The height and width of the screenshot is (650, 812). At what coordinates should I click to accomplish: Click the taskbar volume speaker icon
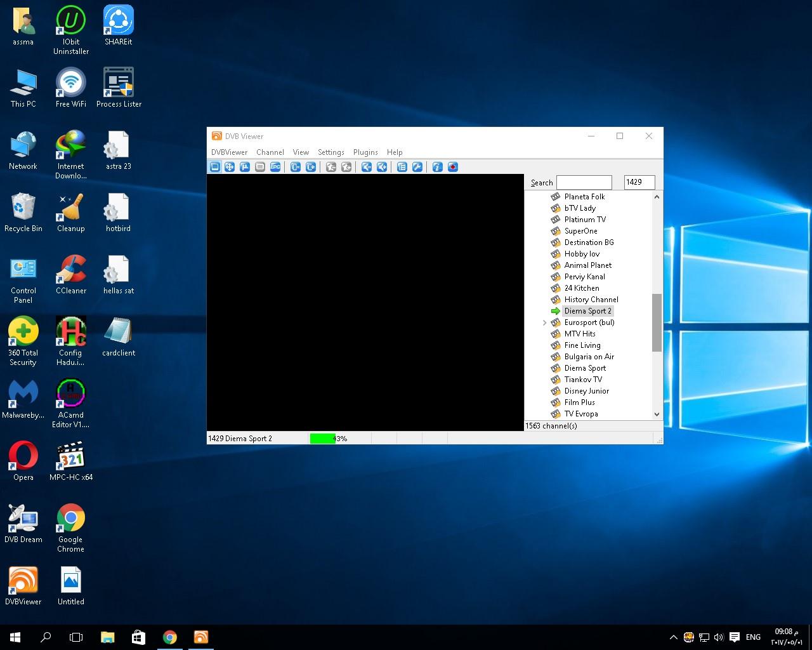click(719, 637)
